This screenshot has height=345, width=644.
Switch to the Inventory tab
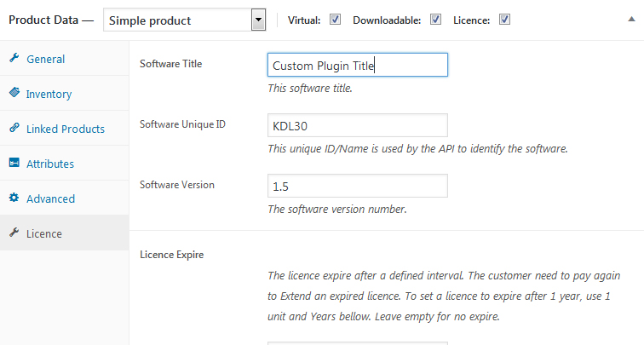coord(49,94)
